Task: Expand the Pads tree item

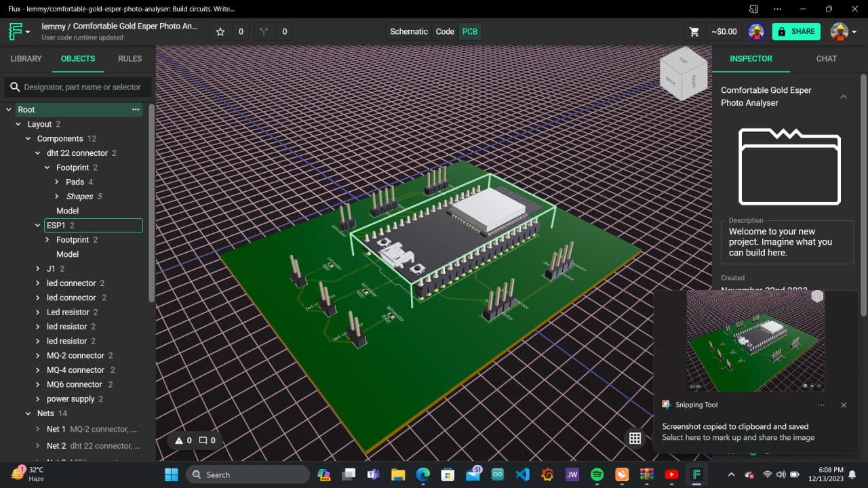Action: (x=57, y=182)
